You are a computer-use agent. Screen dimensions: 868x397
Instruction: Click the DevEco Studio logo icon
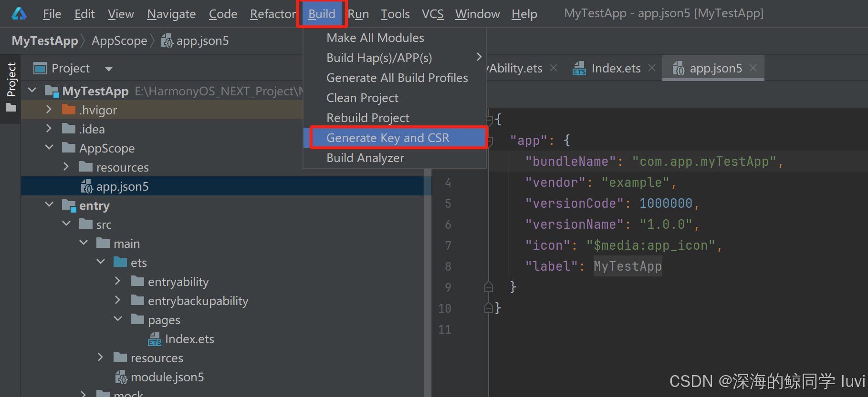19,14
